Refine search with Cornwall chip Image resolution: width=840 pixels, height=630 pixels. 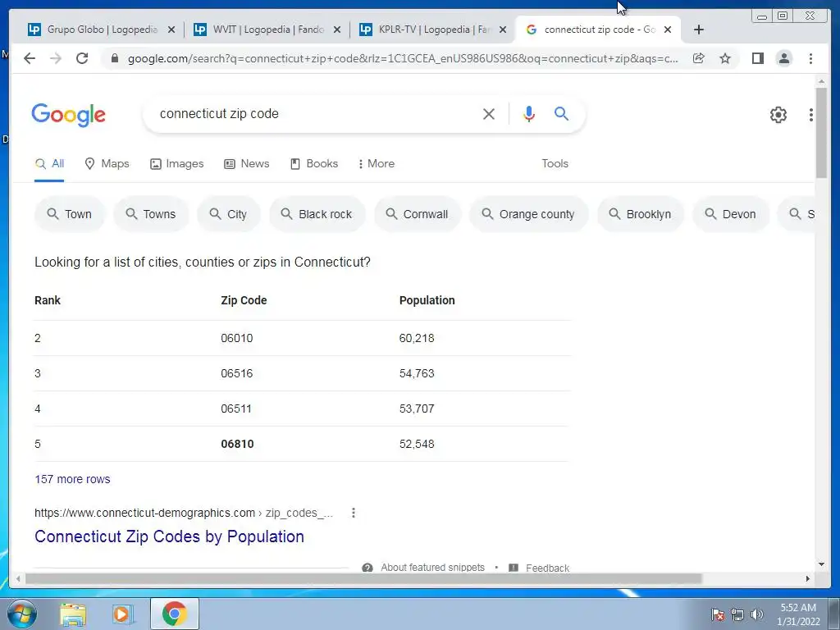coord(418,214)
